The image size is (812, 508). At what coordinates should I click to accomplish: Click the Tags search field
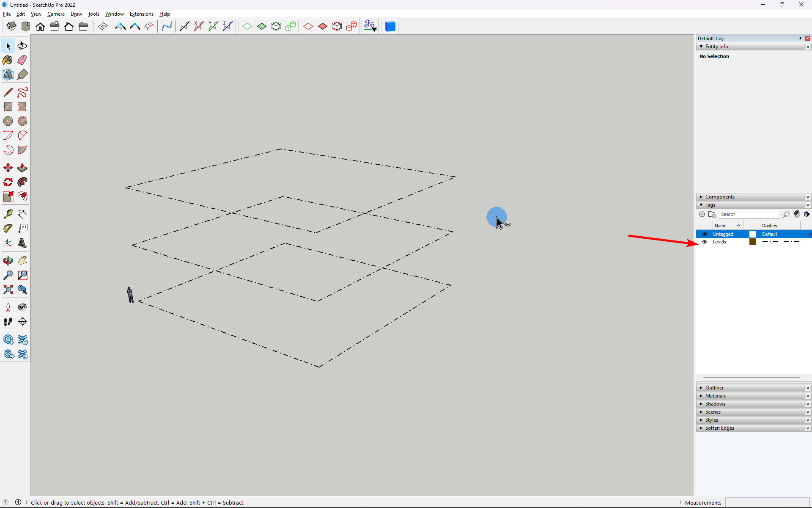point(749,214)
